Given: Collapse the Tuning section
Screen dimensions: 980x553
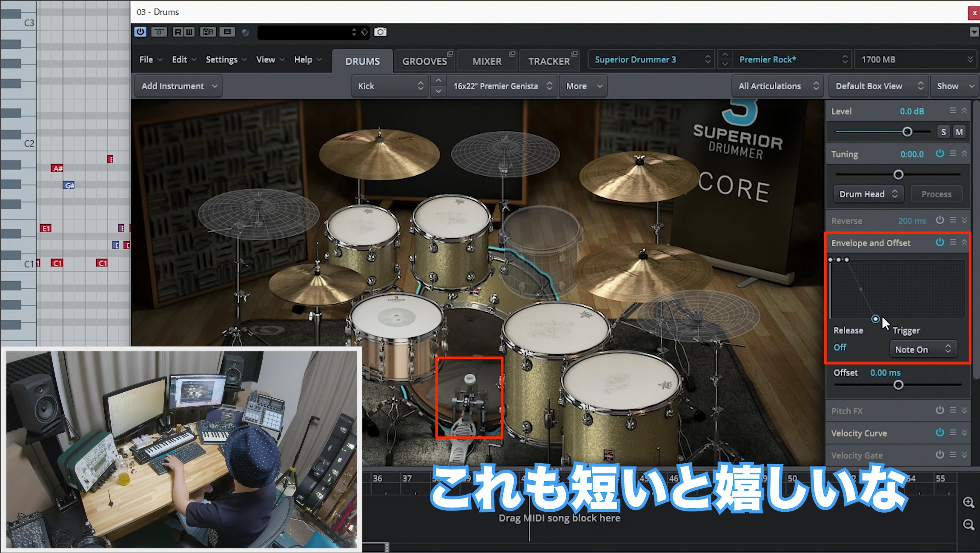Looking at the screenshot, I should (x=964, y=154).
